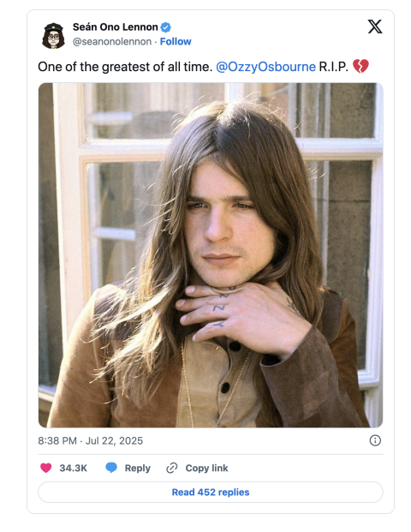This screenshot has width=411, height=532.
Task: Click the text 'One of the greatest of all time.'
Action: click(125, 67)
